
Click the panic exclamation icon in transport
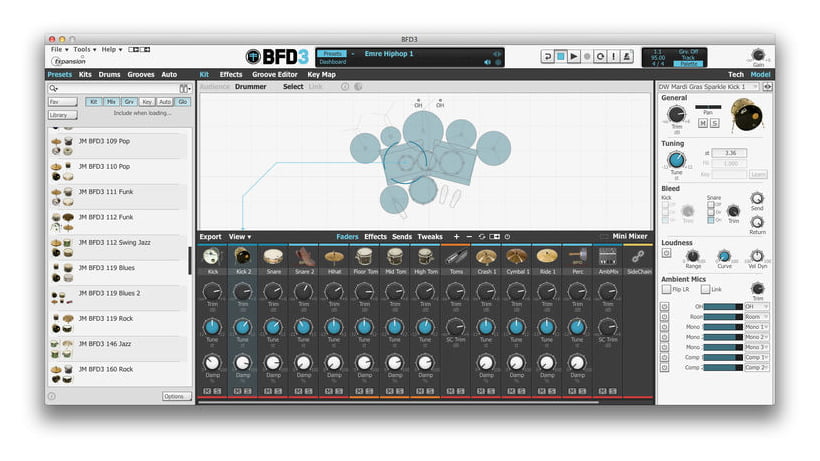pyautogui.click(x=613, y=56)
